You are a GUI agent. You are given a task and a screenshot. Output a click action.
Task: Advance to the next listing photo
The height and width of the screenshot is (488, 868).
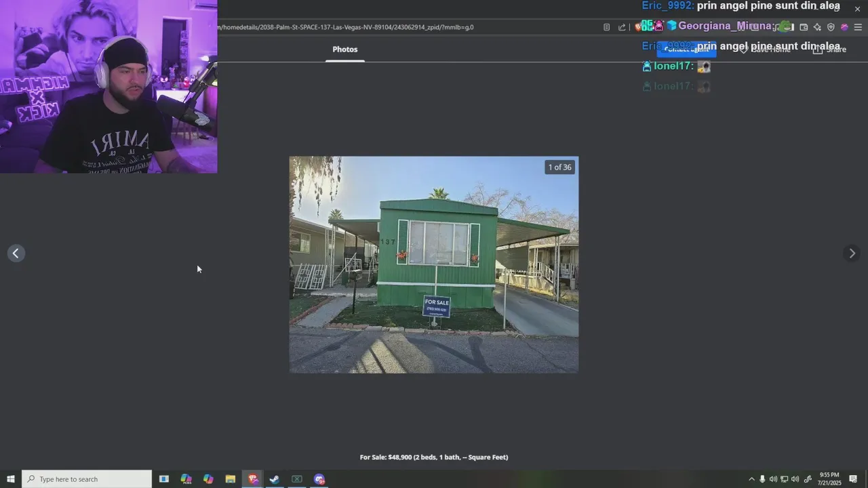852,253
